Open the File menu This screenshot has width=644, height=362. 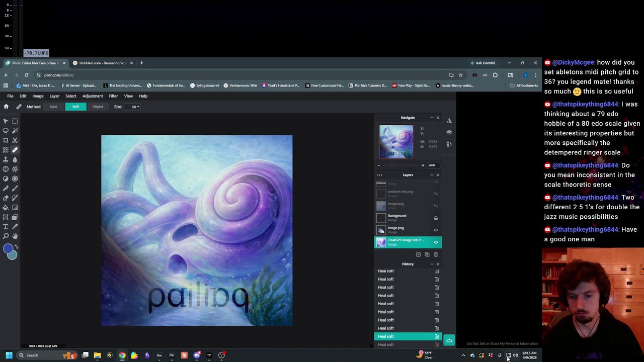coord(10,96)
